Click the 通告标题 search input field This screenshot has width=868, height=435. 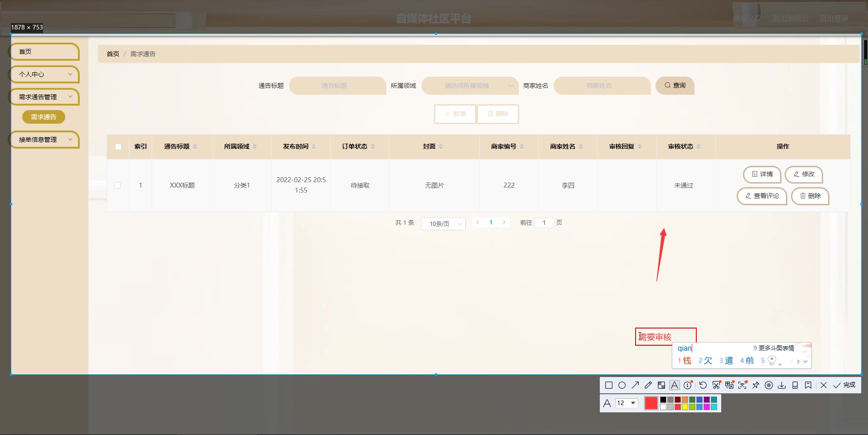point(338,86)
